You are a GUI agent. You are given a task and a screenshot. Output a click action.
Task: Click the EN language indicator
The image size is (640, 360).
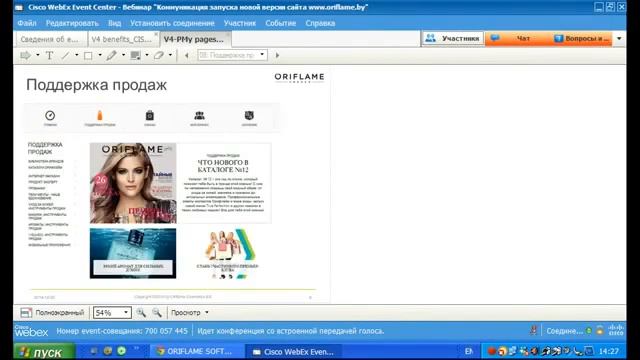pyautogui.click(x=469, y=351)
